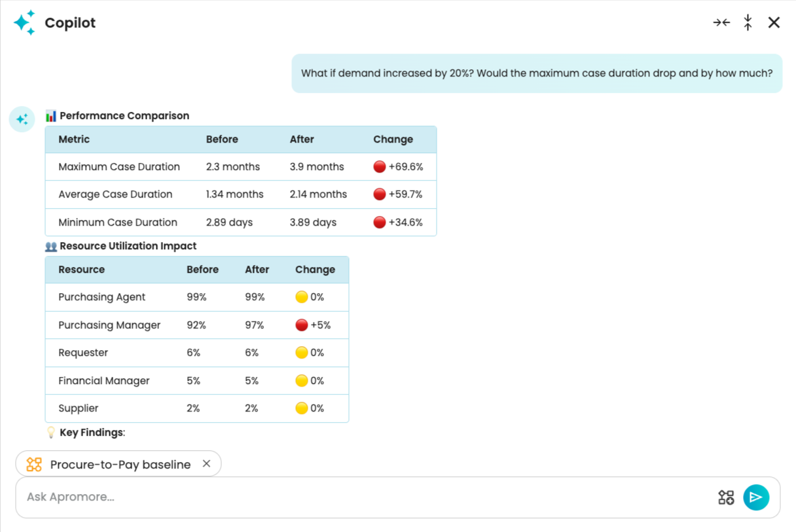Close the Copilot panel
The width and height of the screenshot is (796, 532).
pos(774,23)
